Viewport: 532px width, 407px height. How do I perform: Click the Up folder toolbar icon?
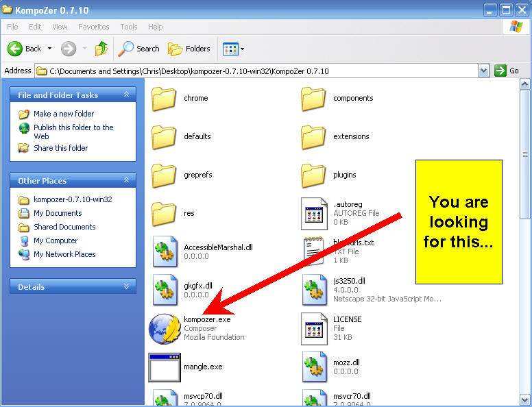(x=101, y=49)
